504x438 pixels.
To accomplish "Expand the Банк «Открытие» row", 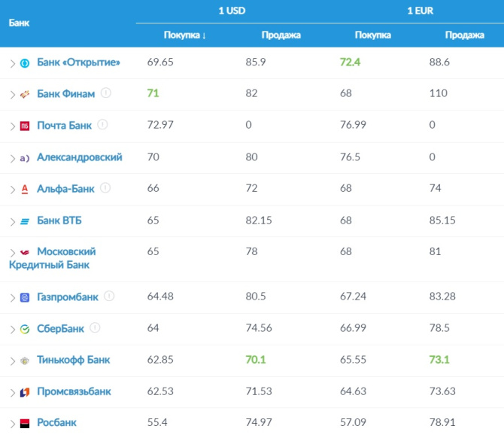I will [x=12, y=63].
